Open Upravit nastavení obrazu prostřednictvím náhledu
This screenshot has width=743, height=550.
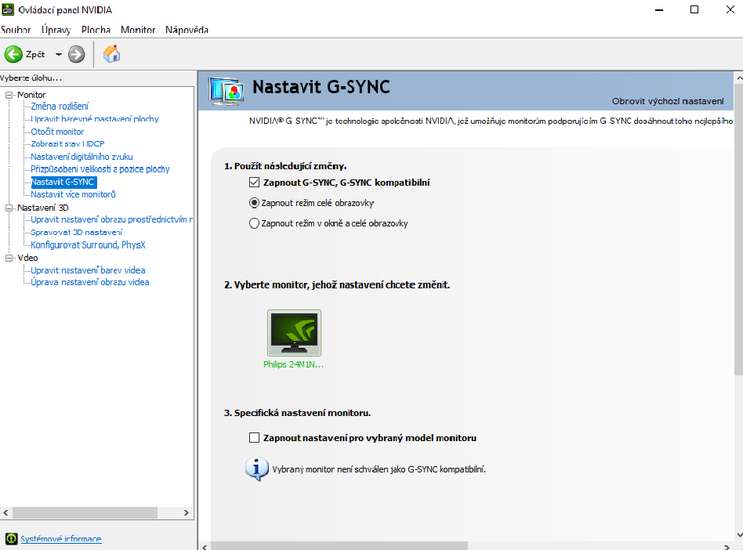click(111, 219)
